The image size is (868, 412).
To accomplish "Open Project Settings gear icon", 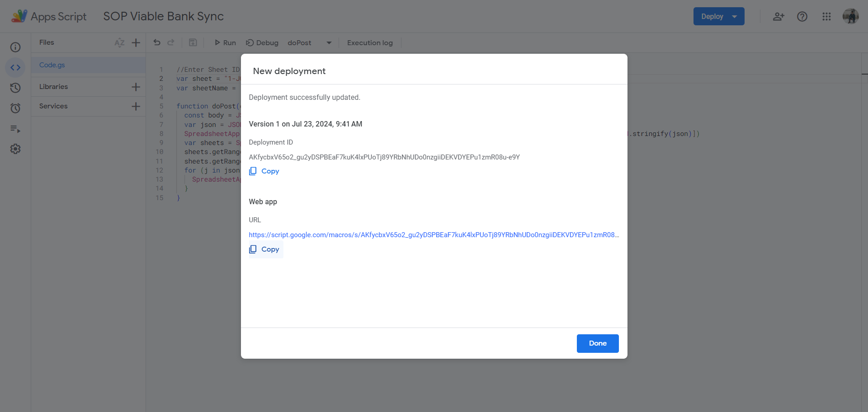I will click(x=15, y=149).
